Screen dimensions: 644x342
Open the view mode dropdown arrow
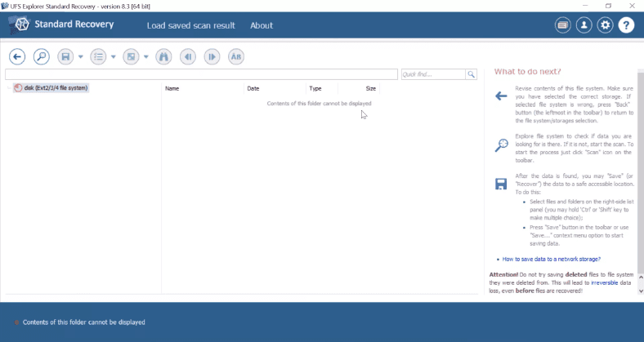click(x=145, y=56)
